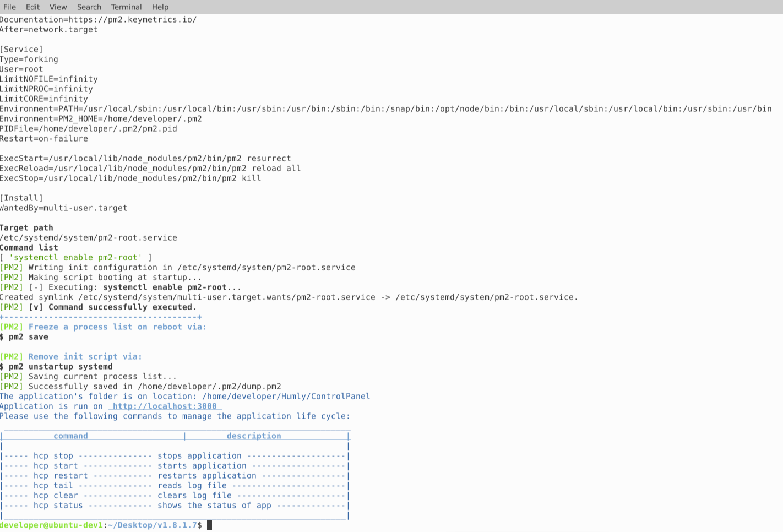Click the /etc/systemd/system/pm2-root.service path line
The height and width of the screenshot is (532, 783).
tap(89, 238)
